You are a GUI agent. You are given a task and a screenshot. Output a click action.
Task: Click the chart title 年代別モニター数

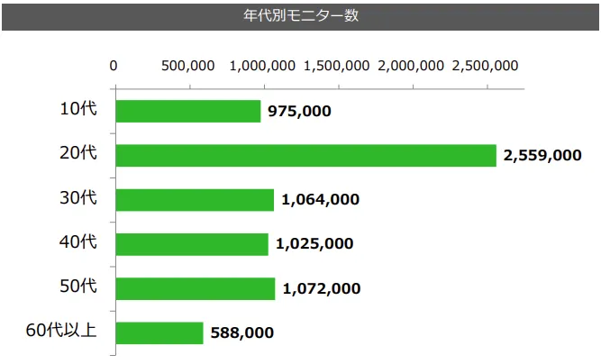click(301, 15)
